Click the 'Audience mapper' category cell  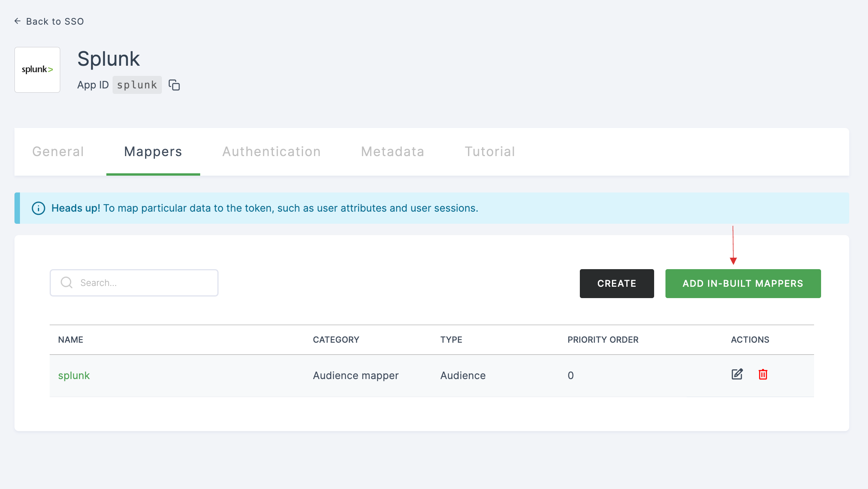pyautogui.click(x=356, y=376)
